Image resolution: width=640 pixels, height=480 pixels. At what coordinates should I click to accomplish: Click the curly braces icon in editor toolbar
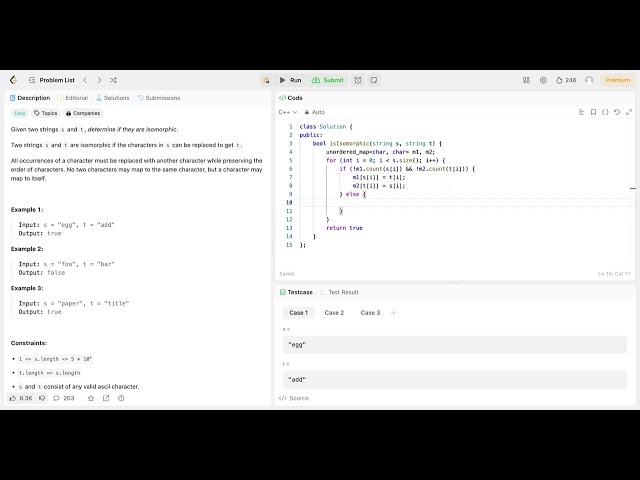(x=605, y=112)
